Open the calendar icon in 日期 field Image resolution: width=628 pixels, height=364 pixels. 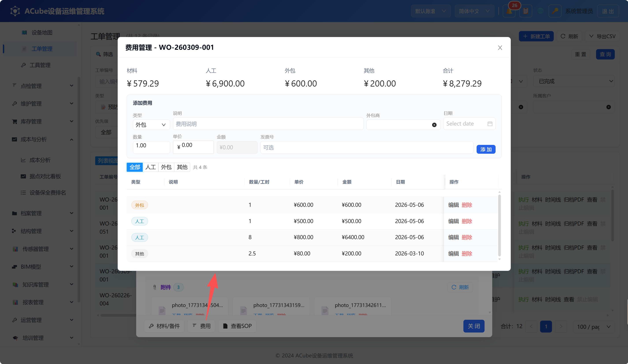pos(490,124)
